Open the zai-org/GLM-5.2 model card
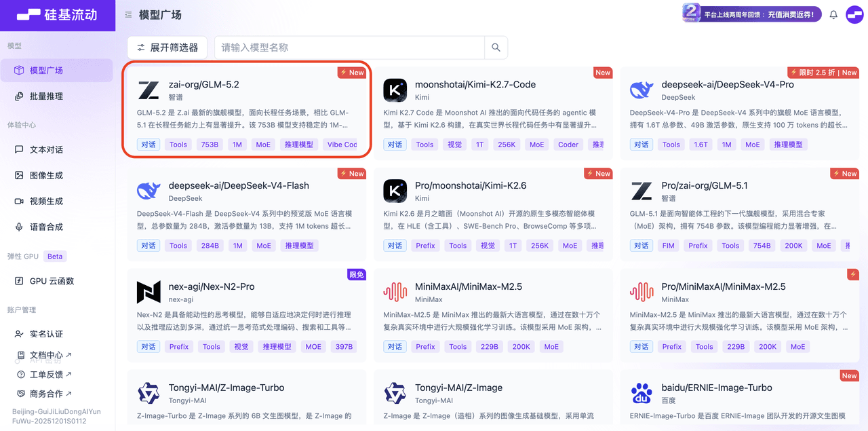The height and width of the screenshot is (431, 868). [x=247, y=113]
